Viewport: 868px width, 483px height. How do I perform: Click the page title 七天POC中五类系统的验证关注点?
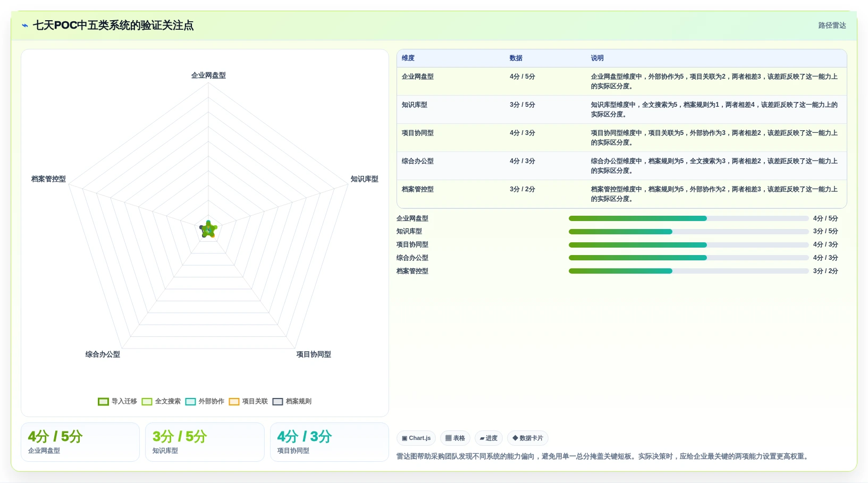[113, 26]
